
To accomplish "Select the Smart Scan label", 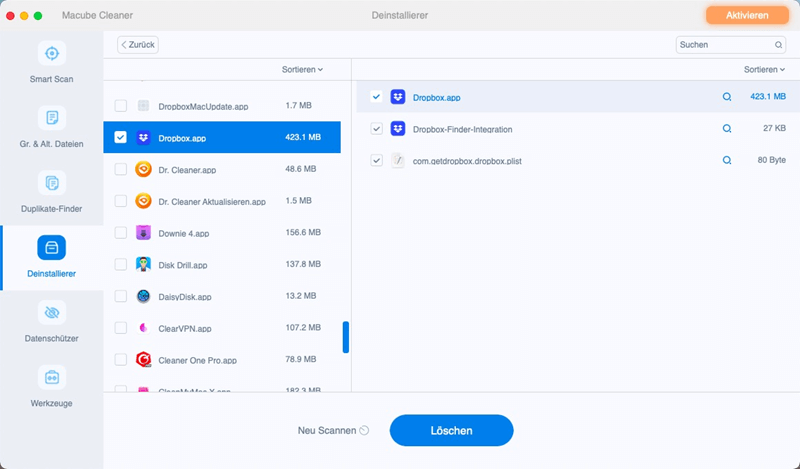I will tap(52, 79).
